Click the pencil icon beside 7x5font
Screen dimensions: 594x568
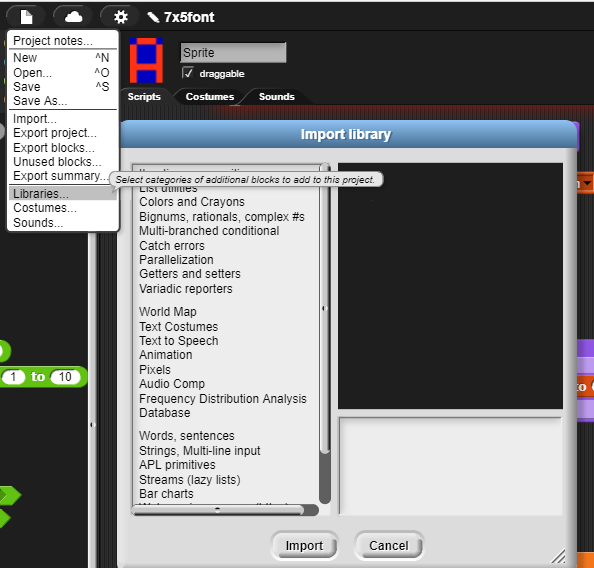153,17
